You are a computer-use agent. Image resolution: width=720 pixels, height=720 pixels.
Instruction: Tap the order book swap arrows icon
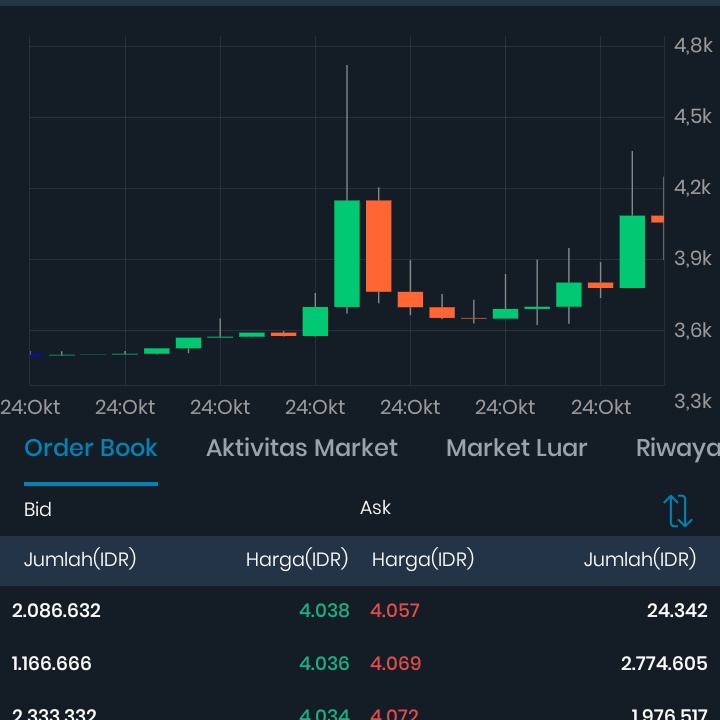678,511
